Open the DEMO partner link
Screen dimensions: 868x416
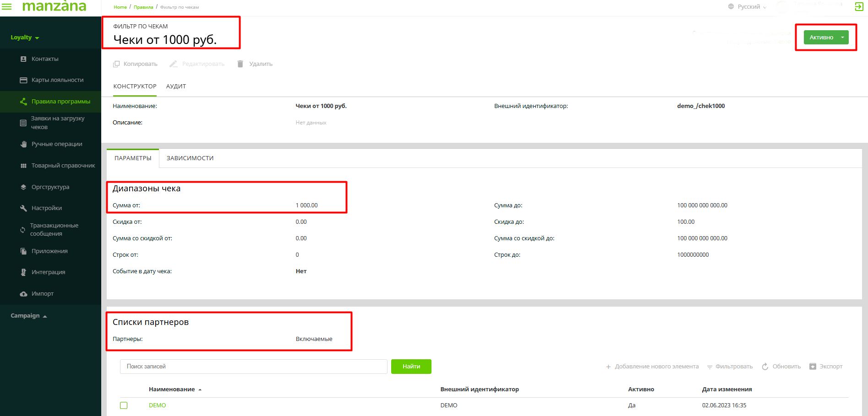(157, 405)
